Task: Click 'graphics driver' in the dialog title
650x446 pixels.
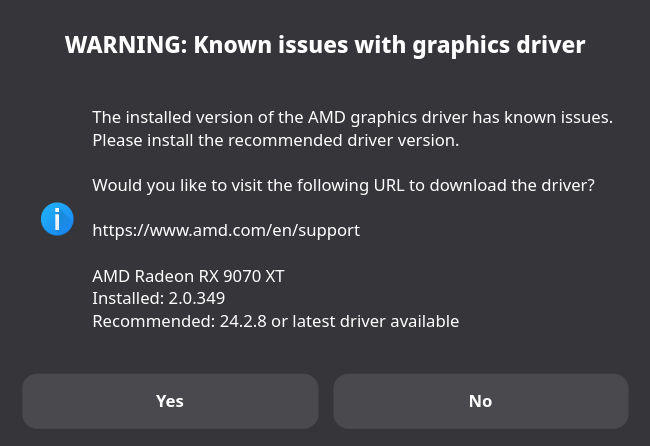Action: (499, 46)
